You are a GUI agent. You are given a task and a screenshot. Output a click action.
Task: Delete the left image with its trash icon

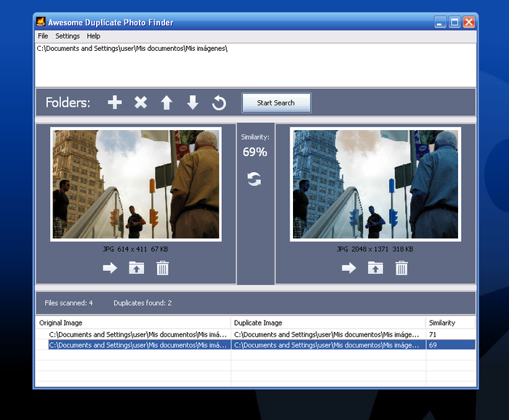pos(163,268)
